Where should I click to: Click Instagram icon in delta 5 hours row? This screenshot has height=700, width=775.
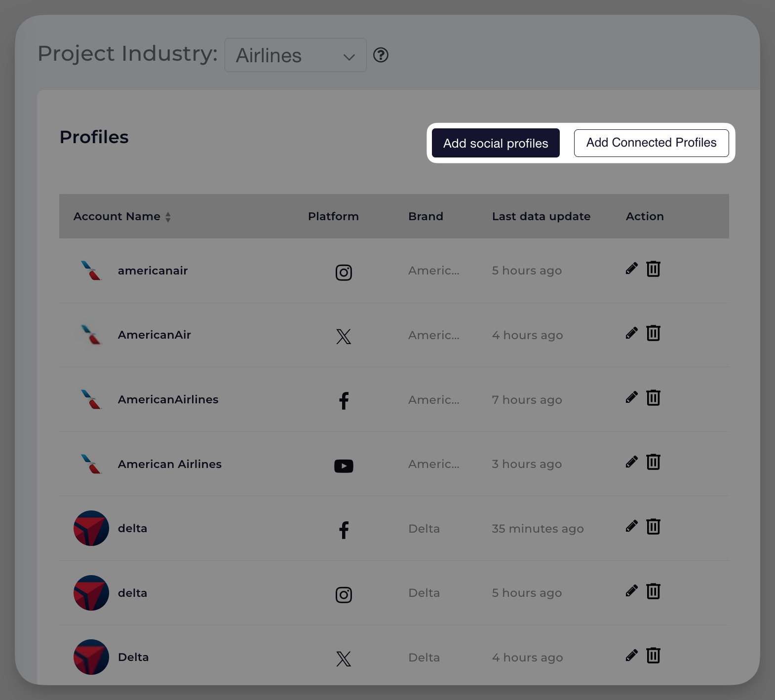(x=344, y=595)
